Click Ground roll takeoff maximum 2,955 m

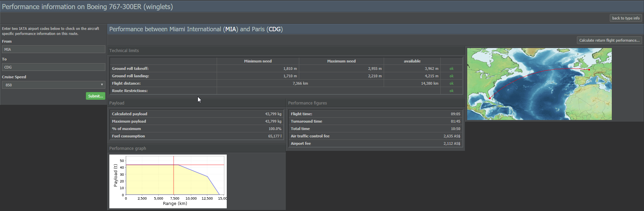(x=375, y=69)
